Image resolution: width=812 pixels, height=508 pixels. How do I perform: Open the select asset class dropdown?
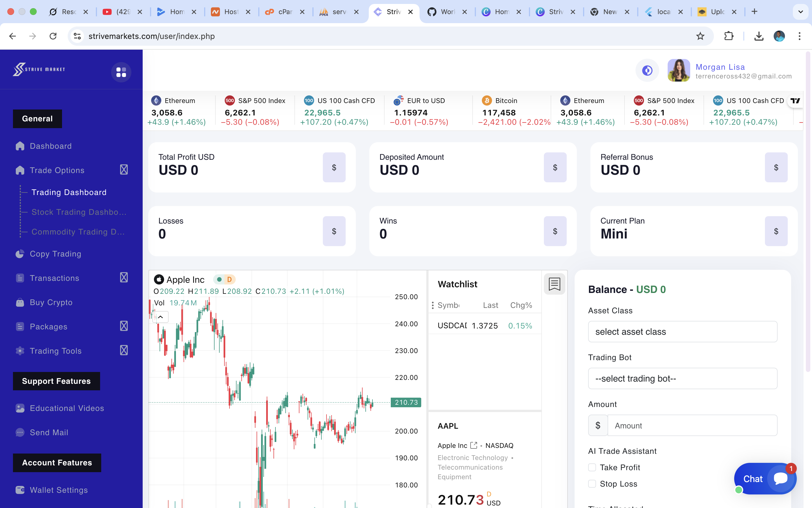[x=683, y=332]
